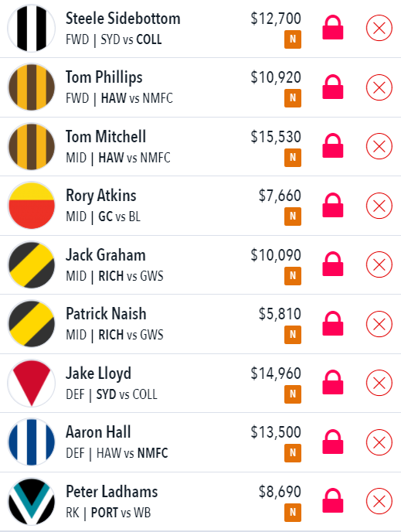Toggle lock on Tom Phillips

332,87
